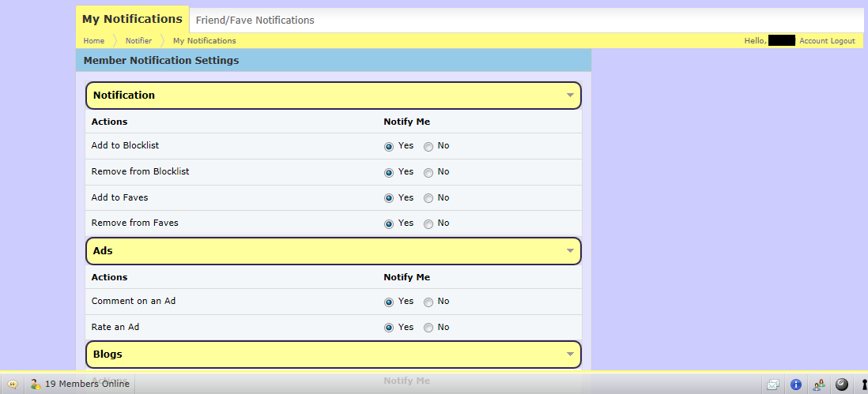The image size is (868, 394).
Task: Select Yes for Comment on an Ad
Action: point(389,302)
